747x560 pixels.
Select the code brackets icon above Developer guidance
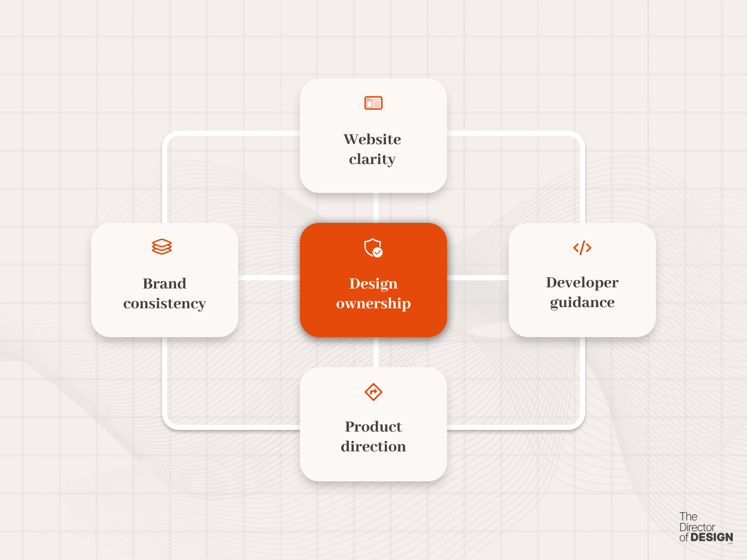pos(582,247)
